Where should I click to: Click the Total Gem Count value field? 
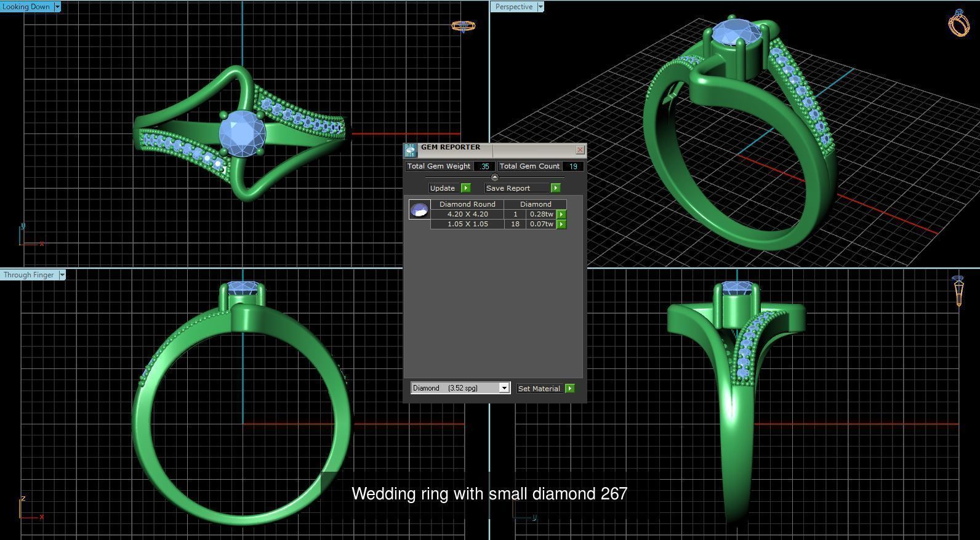(x=573, y=166)
